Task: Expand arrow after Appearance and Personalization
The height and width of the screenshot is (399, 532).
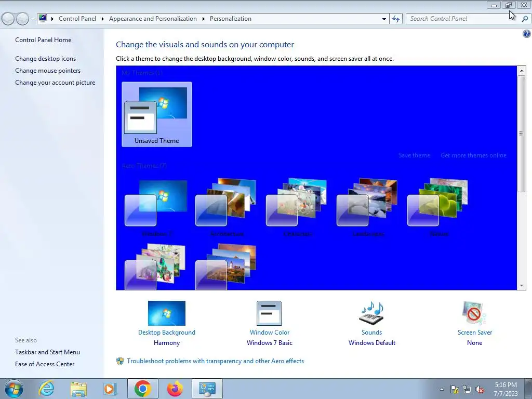Action: pyautogui.click(x=203, y=19)
